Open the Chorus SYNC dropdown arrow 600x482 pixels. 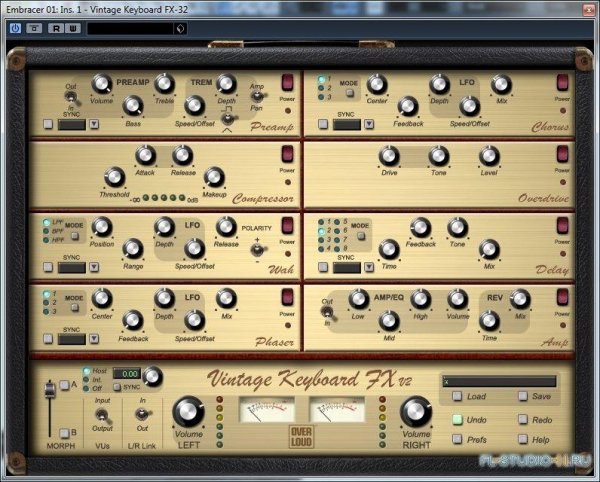(369, 124)
